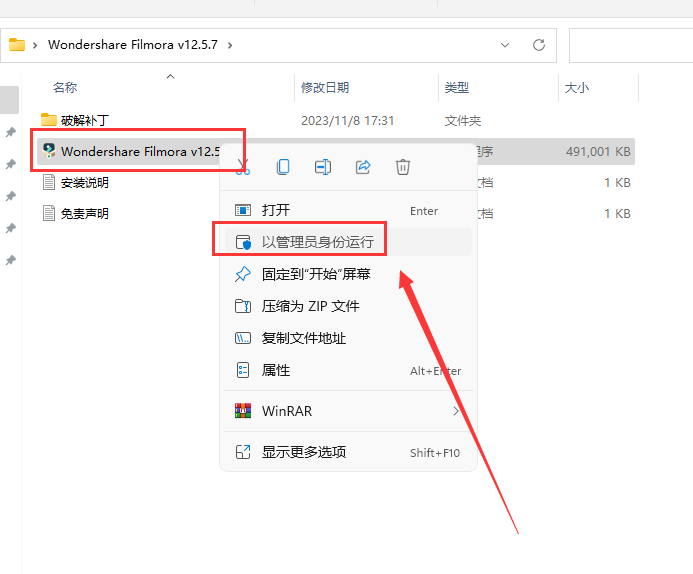Expand chevron after Wondershare Filmora v12.5.7 breadcrumb
693x574 pixels.
click(230, 45)
